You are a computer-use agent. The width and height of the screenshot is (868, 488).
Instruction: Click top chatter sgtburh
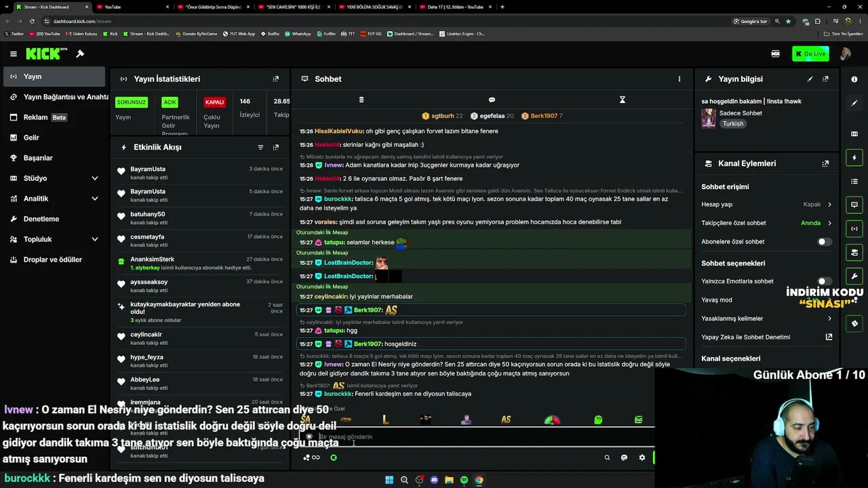442,116
